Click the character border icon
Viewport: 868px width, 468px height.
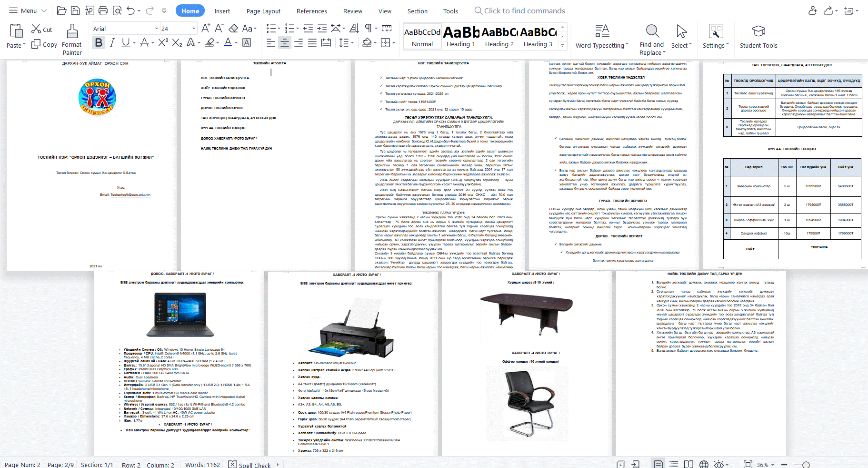[247, 42]
